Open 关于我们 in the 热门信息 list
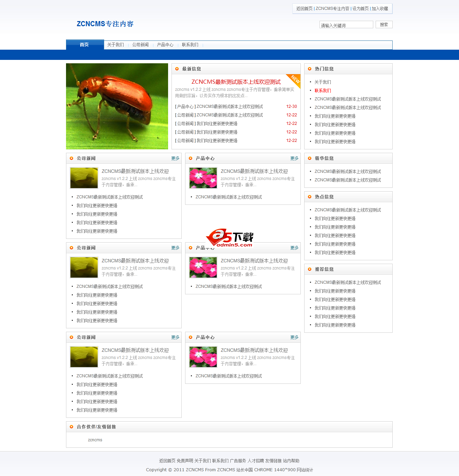This screenshot has height=476, width=459. click(x=323, y=82)
